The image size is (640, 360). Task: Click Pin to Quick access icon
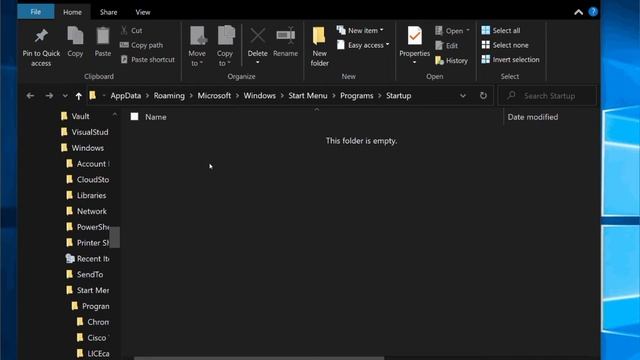click(41, 36)
